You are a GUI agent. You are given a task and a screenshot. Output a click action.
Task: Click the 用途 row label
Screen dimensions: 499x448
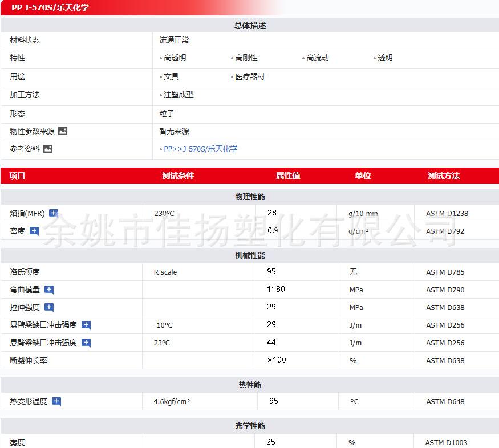(17, 76)
